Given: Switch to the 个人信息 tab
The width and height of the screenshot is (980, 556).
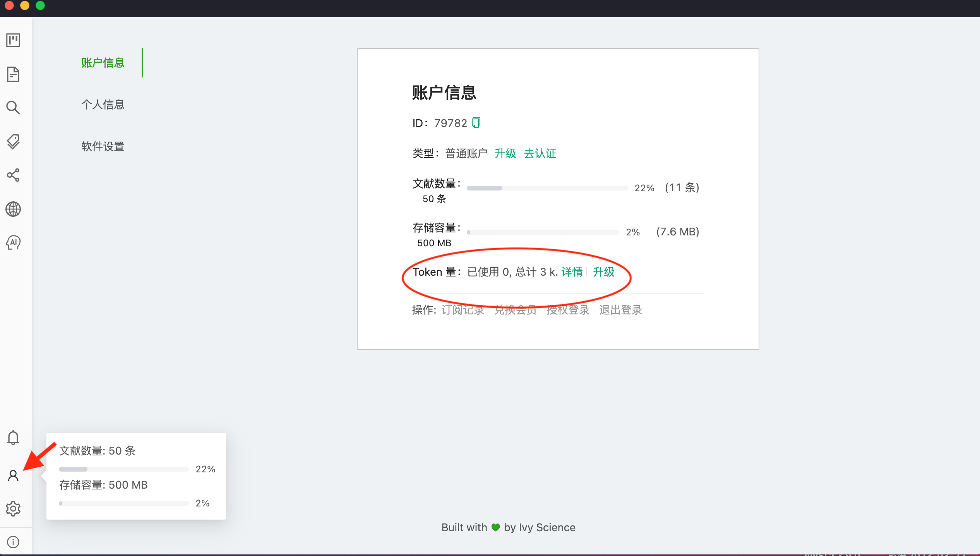Looking at the screenshot, I should tap(103, 105).
